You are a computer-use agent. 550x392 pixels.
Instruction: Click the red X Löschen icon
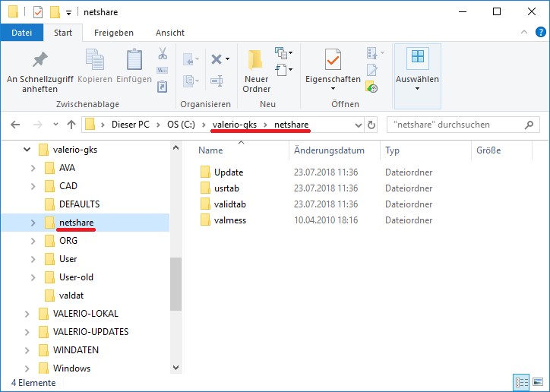217,59
